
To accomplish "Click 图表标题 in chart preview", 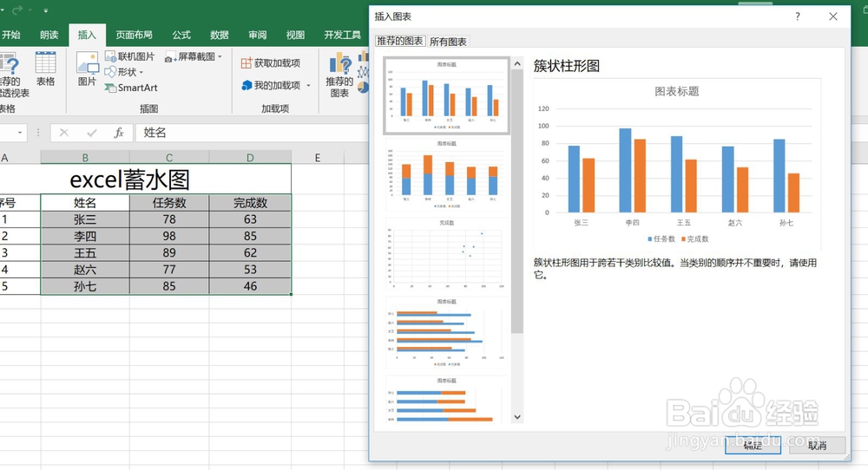I will pos(676,91).
